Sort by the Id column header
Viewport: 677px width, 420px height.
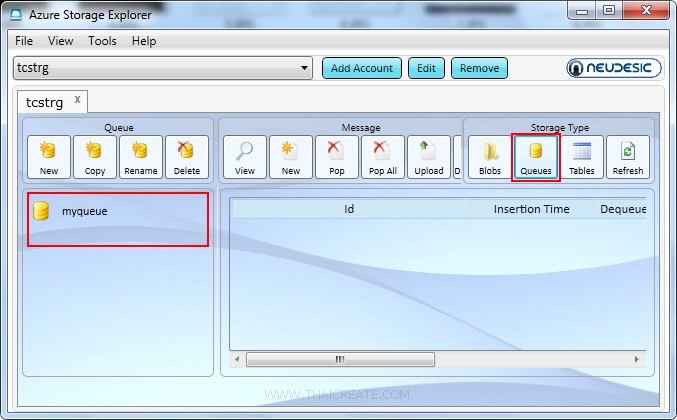[x=349, y=209]
